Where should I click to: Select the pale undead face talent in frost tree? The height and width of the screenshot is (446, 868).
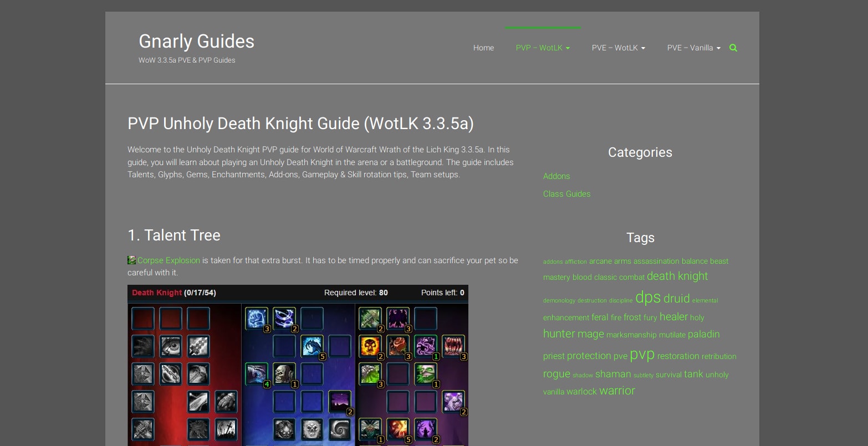284,374
